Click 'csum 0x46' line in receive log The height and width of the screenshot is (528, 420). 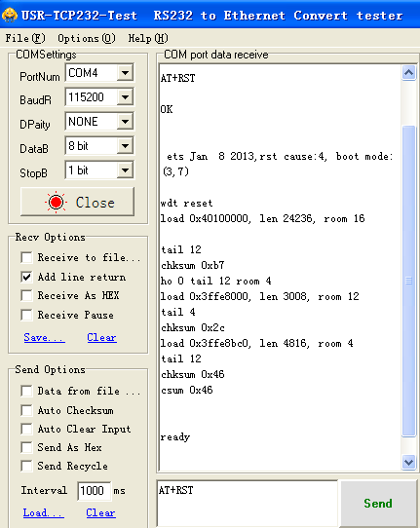[x=186, y=390]
